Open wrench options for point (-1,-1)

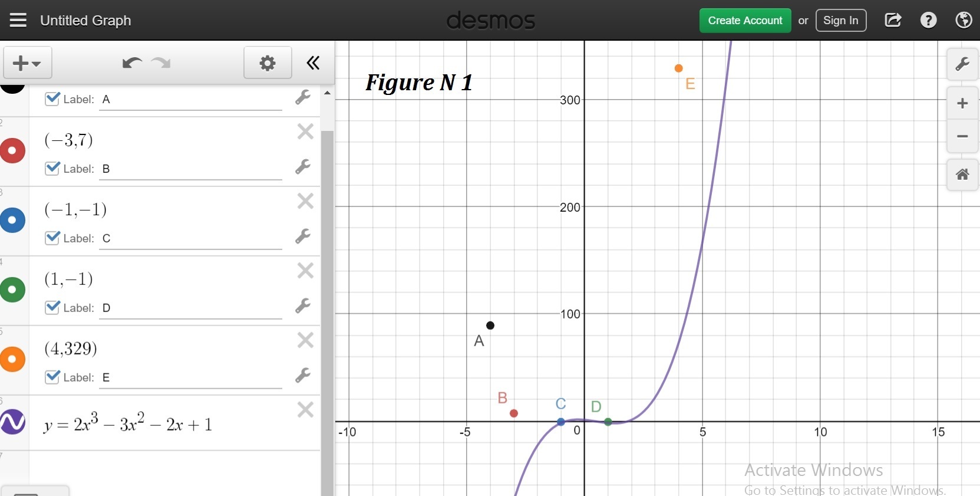point(303,236)
